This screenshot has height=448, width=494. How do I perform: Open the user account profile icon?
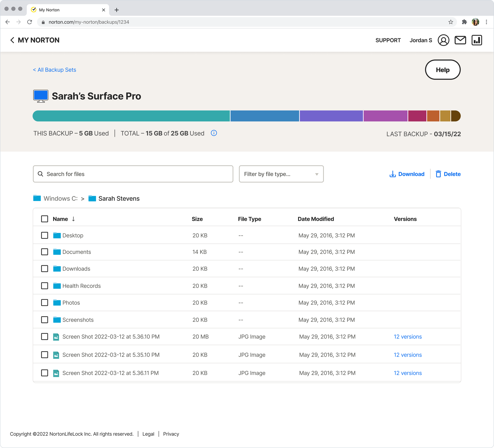pyautogui.click(x=444, y=40)
